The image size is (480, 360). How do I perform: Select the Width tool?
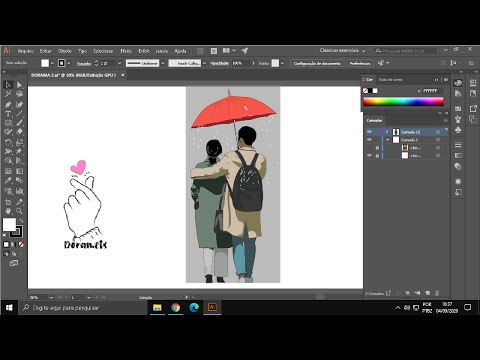point(8,152)
